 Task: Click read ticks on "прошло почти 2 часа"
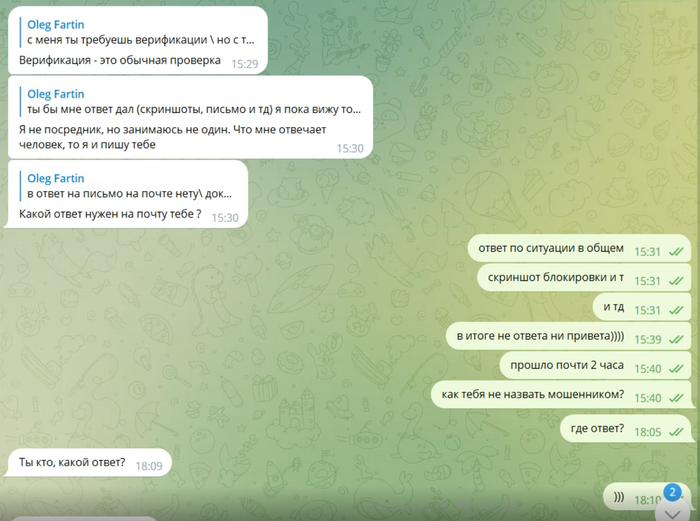tap(676, 369)
